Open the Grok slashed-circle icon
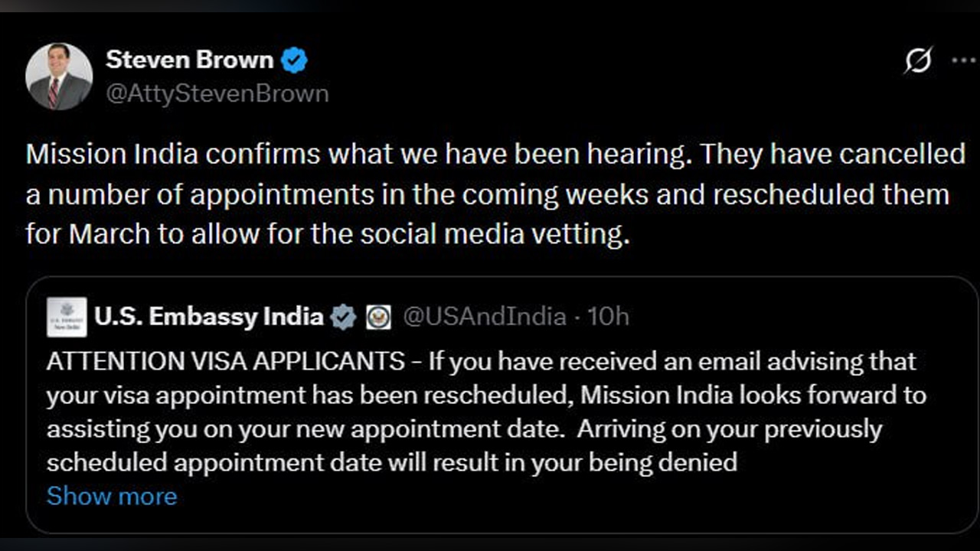This screenshot has height=551, width=980. coord(917,60)
